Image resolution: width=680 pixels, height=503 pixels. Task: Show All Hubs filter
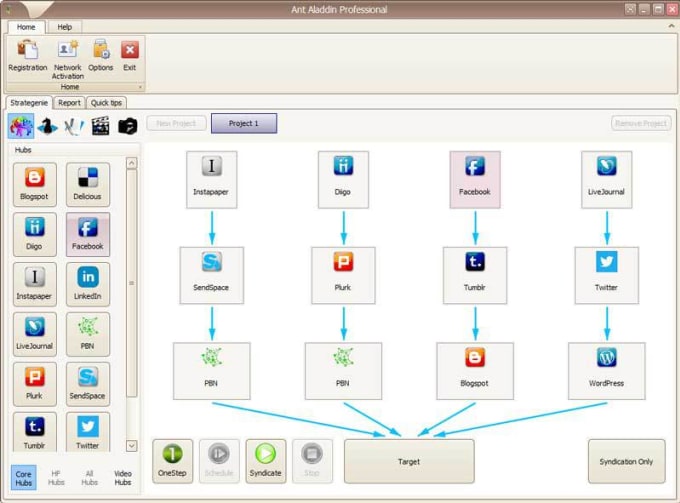click(x=89, y=478)
